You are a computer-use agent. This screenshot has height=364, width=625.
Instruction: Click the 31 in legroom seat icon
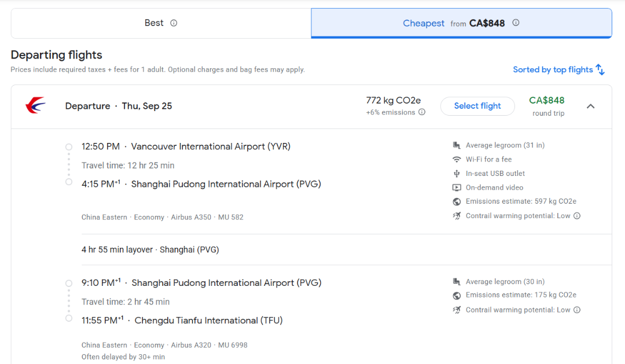(457, 145)
